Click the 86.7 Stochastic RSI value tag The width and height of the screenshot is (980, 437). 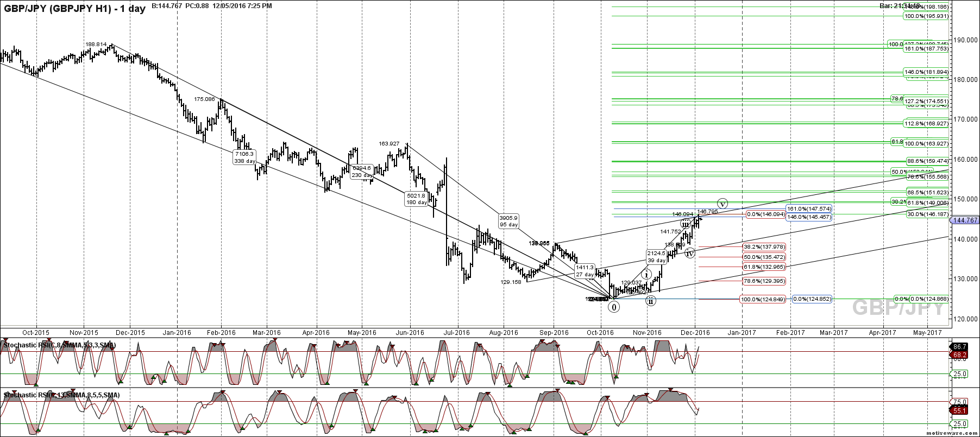pyautogui.click(x=959, y=347)
